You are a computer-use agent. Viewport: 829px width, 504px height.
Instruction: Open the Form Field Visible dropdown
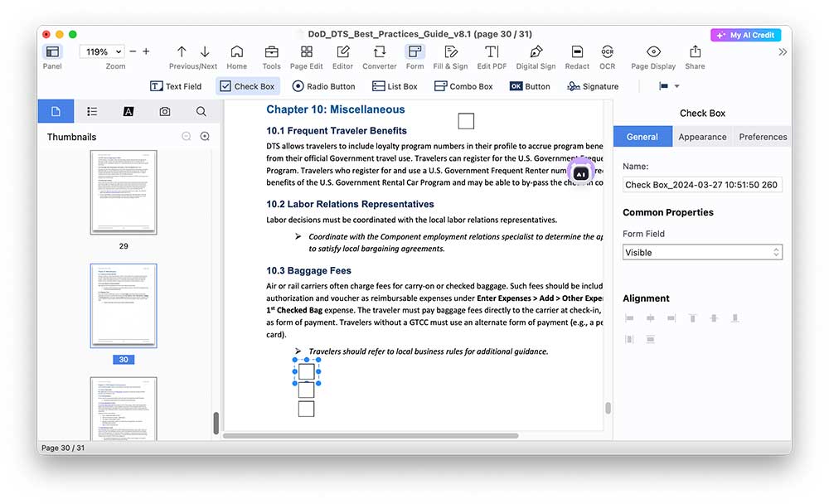pyautogui.click(x=702, y=252)
